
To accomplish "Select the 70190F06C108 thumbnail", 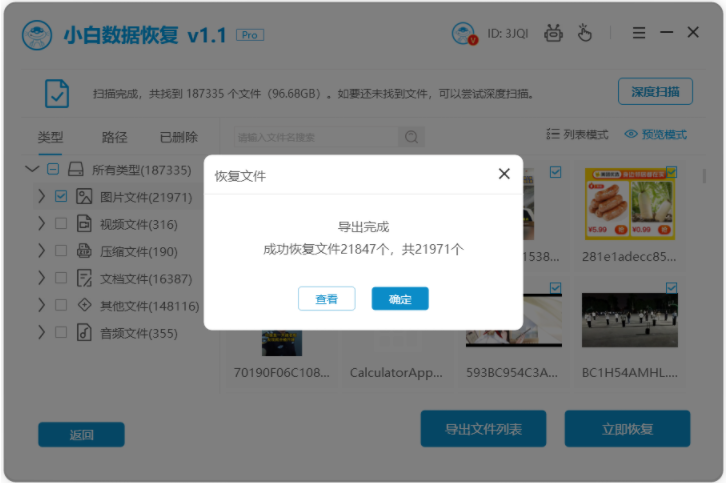I will tap(282, 343).
